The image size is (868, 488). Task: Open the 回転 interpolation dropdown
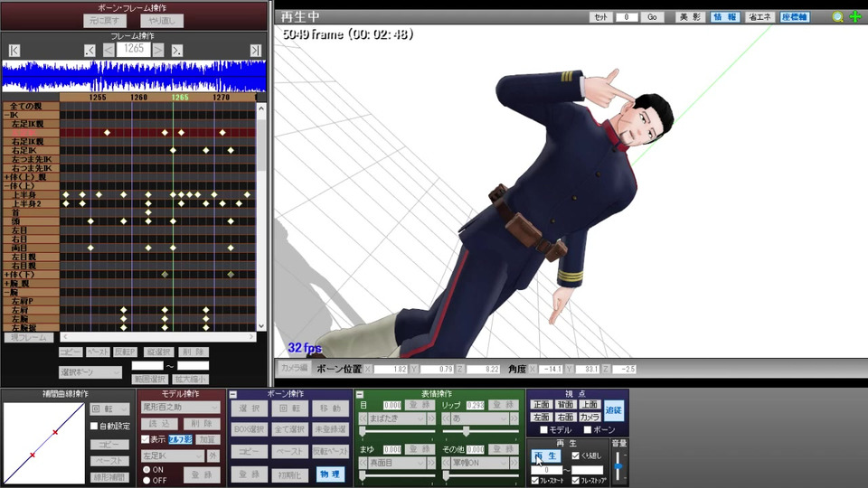109,408
